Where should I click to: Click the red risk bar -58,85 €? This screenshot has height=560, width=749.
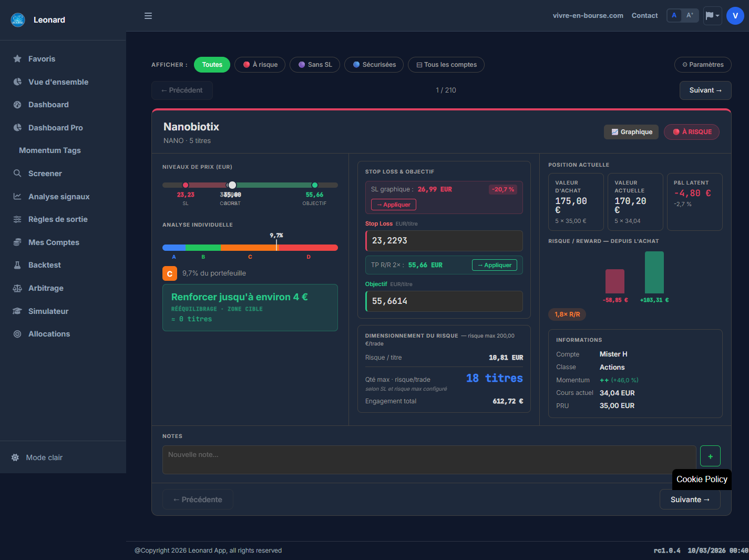tap(615, 281)
